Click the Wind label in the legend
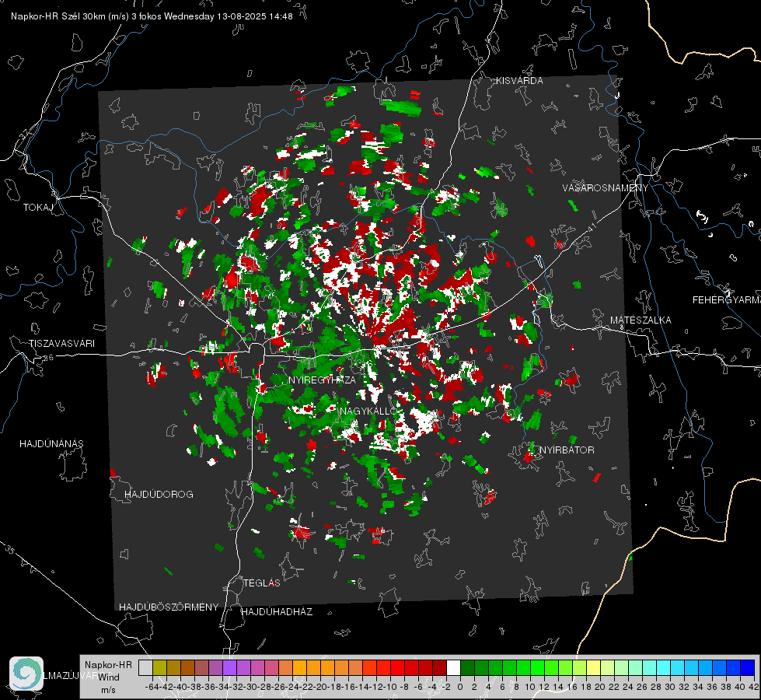This screenshot has height=700, width=761. pyautogui.click(x=109, y=677)
